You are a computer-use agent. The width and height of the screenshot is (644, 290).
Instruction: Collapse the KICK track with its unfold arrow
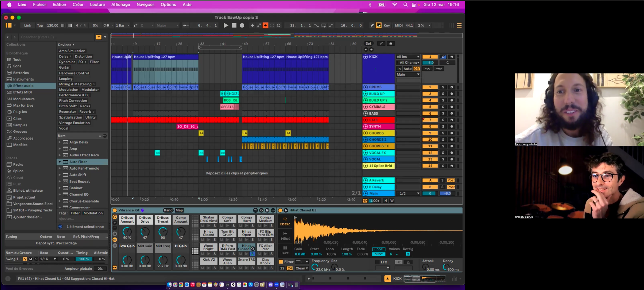click(365, 57)
